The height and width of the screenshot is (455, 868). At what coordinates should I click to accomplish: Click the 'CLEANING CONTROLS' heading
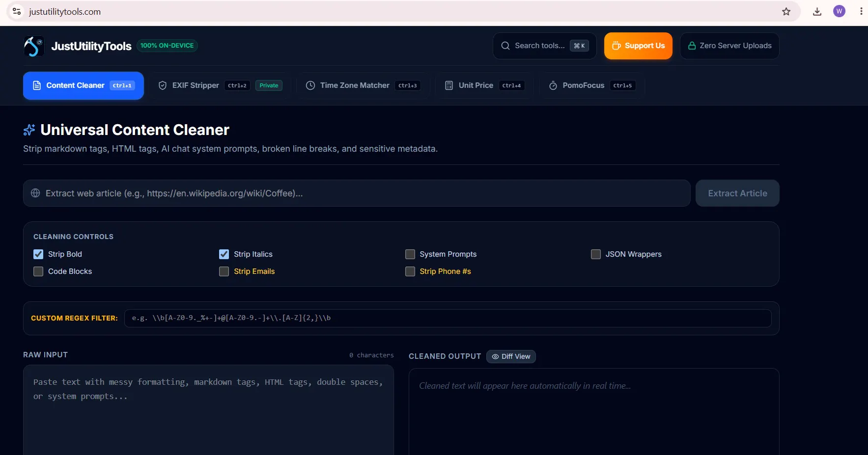coord(73,237)
